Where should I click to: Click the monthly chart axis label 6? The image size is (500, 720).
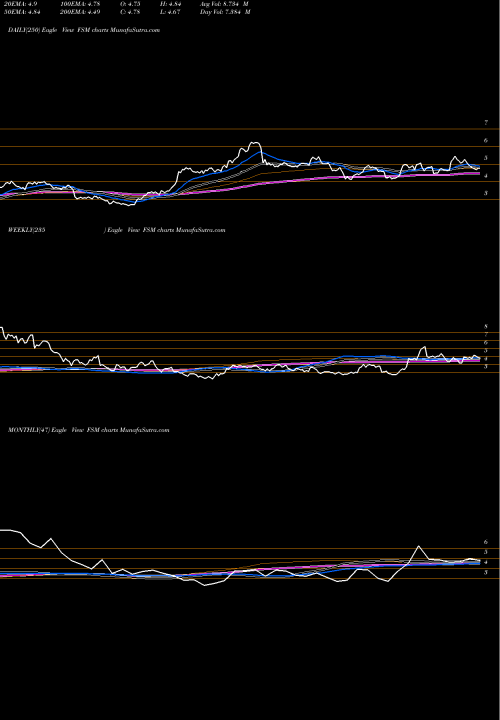pos(486,541)
